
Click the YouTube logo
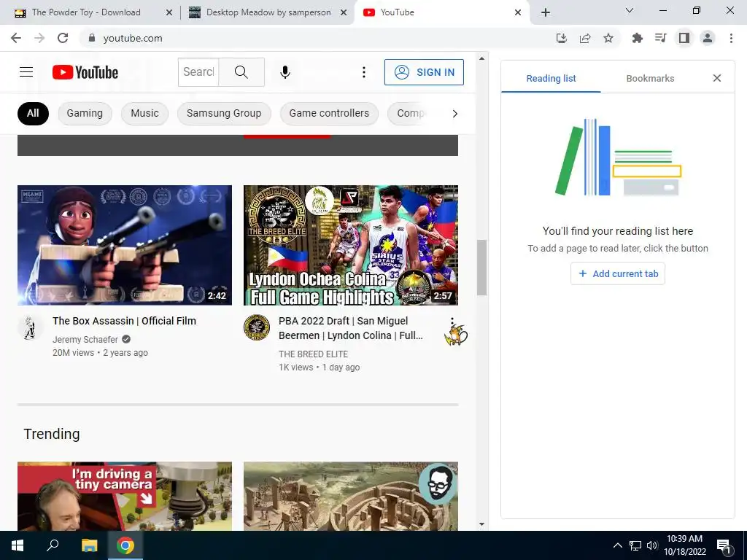pyautogui.click(x=85, y=72)
